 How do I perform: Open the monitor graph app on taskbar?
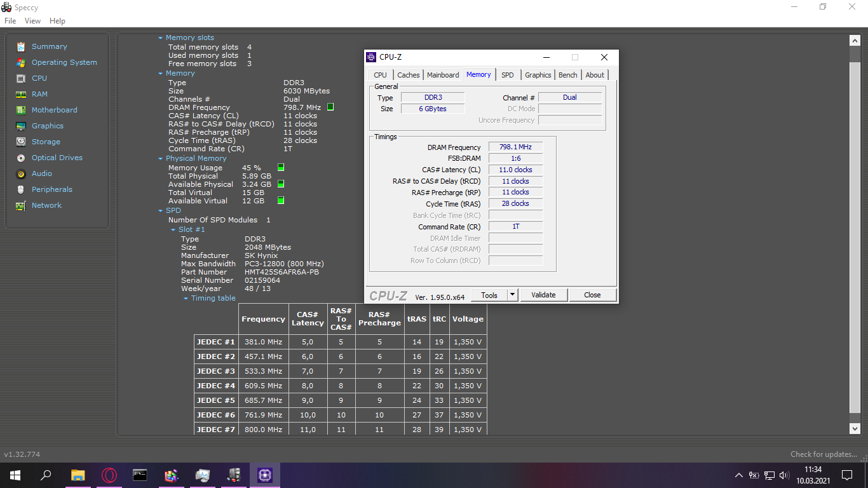(x=202, y=475)
